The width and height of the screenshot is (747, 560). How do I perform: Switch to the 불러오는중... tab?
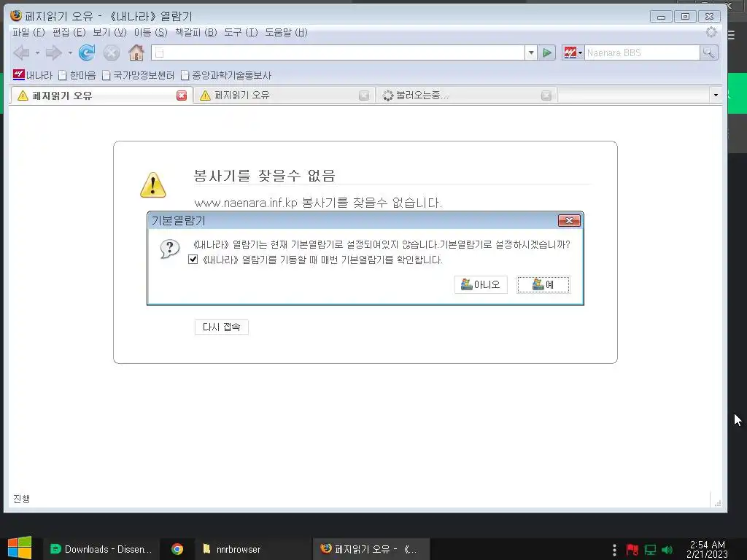(465, 96)
